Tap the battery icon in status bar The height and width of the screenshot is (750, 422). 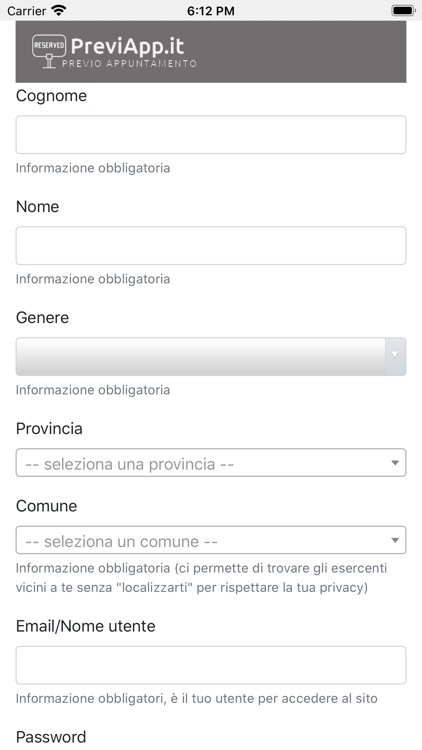coord(403,10)
